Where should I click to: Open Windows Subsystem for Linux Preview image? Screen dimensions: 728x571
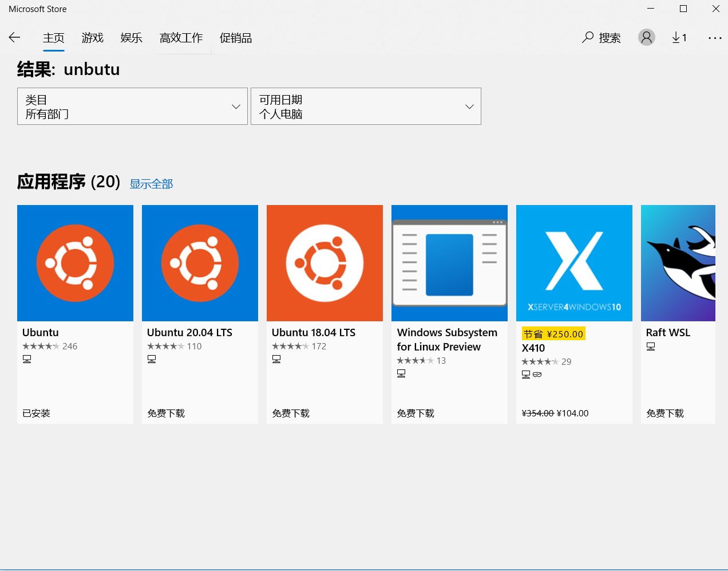tap(449, 263)
